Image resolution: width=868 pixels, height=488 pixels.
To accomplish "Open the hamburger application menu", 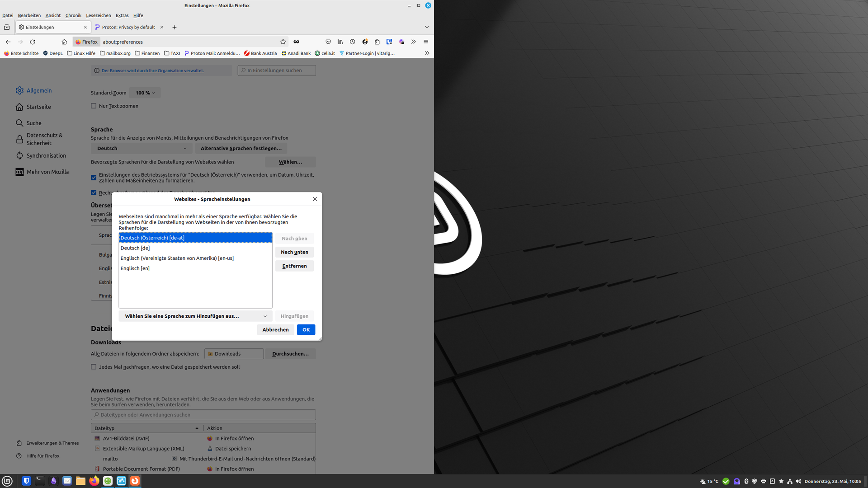I will tap(425, 42).
